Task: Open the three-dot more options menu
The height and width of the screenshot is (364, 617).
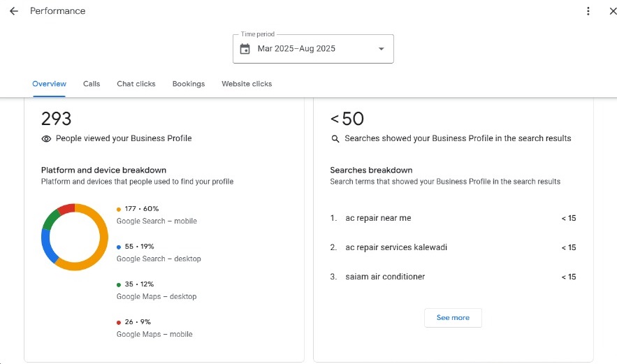Action: click(588, 11)
